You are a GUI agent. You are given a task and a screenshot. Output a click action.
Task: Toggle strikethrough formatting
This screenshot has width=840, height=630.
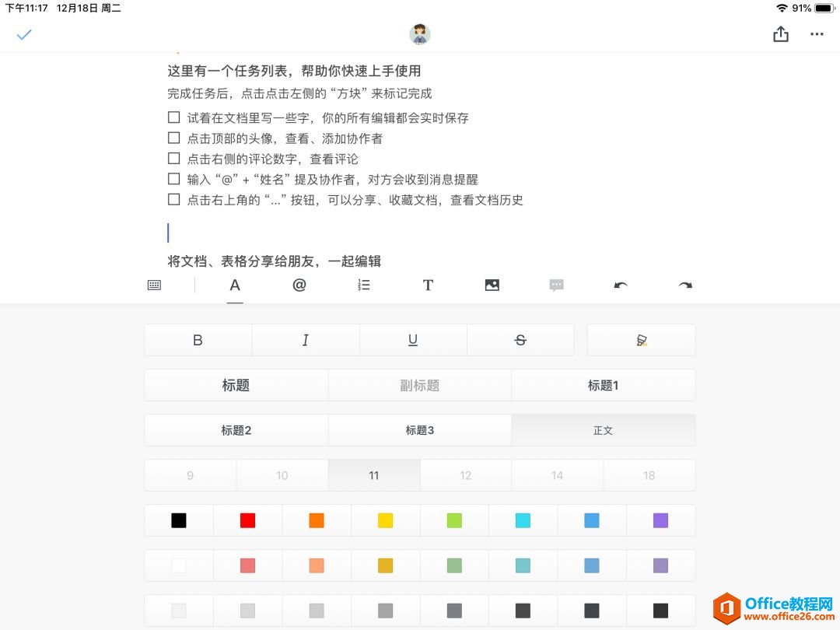coord(520,340)
